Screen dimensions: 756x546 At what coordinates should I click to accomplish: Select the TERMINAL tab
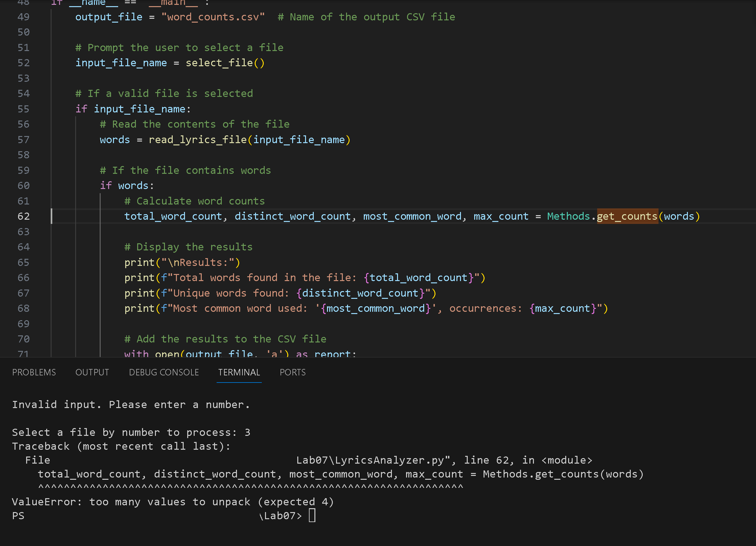point(239,372)
